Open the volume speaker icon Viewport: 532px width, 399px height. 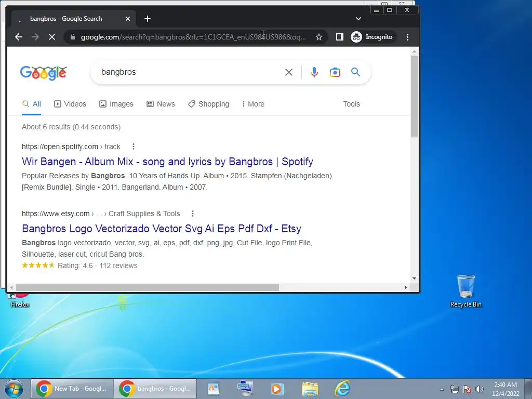point(480,389)
